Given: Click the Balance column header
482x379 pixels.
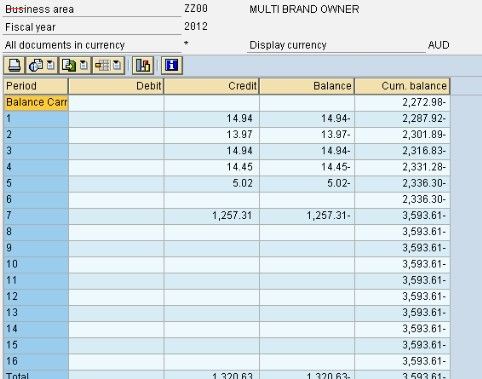Looking at the screenshot, I should 307,86.
